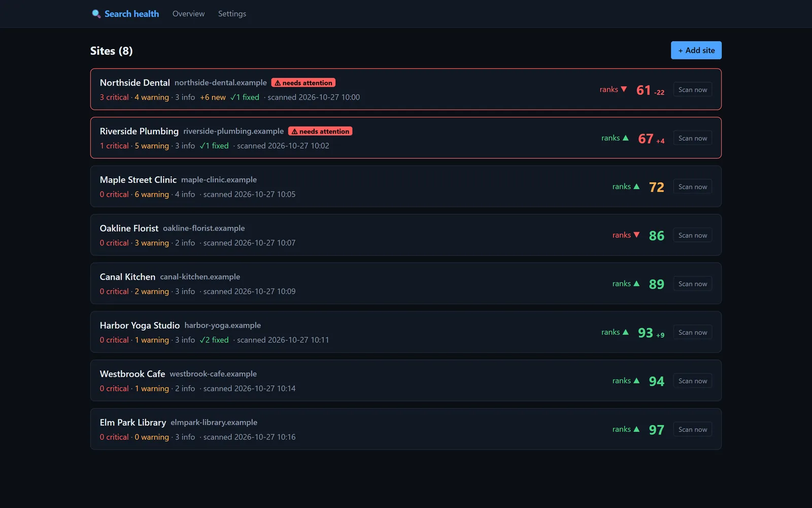Screen dimensions: 812x508
Task: Click ranks up arrow for Elm Park Library
Action: [636, 429]
